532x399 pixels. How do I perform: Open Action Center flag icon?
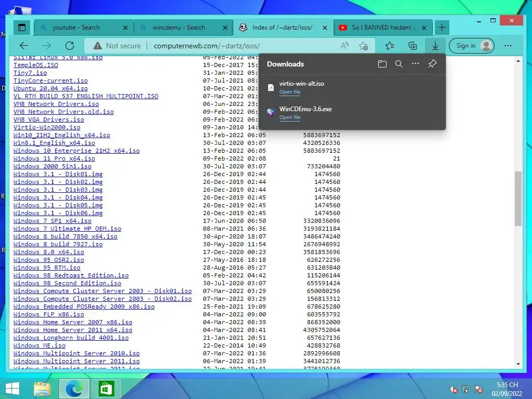(x=478, y=389)
